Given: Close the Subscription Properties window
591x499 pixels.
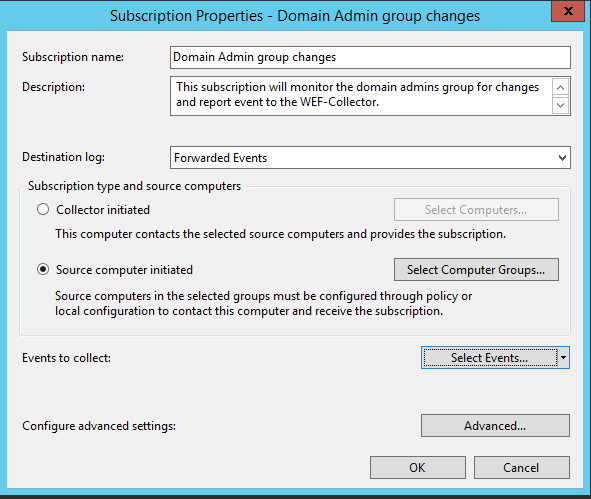Looking at the screenshot, I should click(568, 11).
